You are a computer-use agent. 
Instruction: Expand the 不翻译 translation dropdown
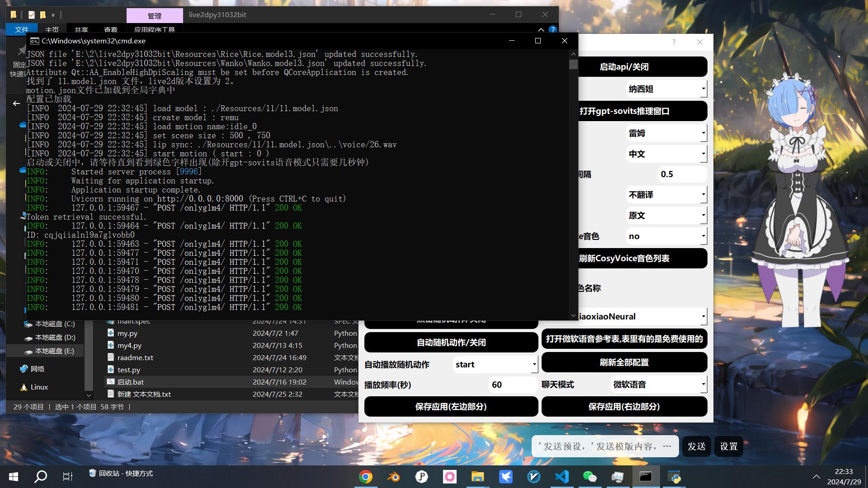click(666, 195)
